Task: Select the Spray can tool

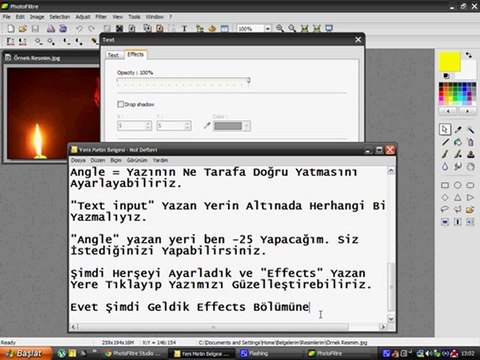Action: tap(471, 142)
